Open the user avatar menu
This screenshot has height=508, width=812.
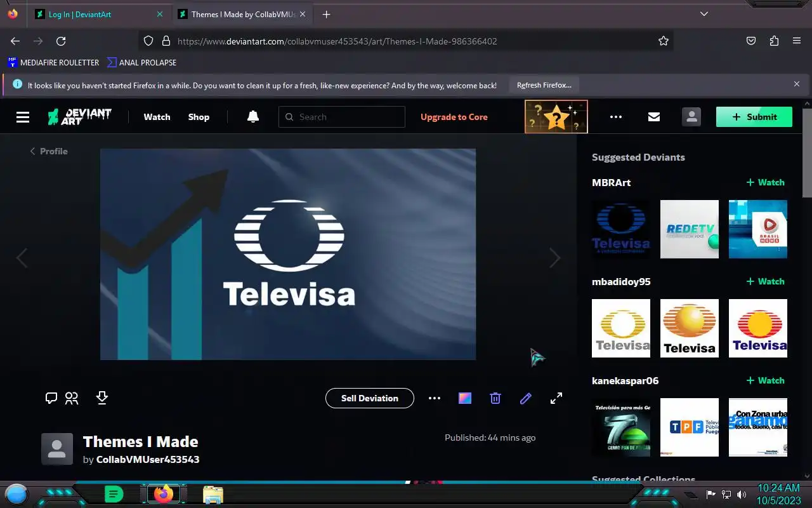point(691,117)
